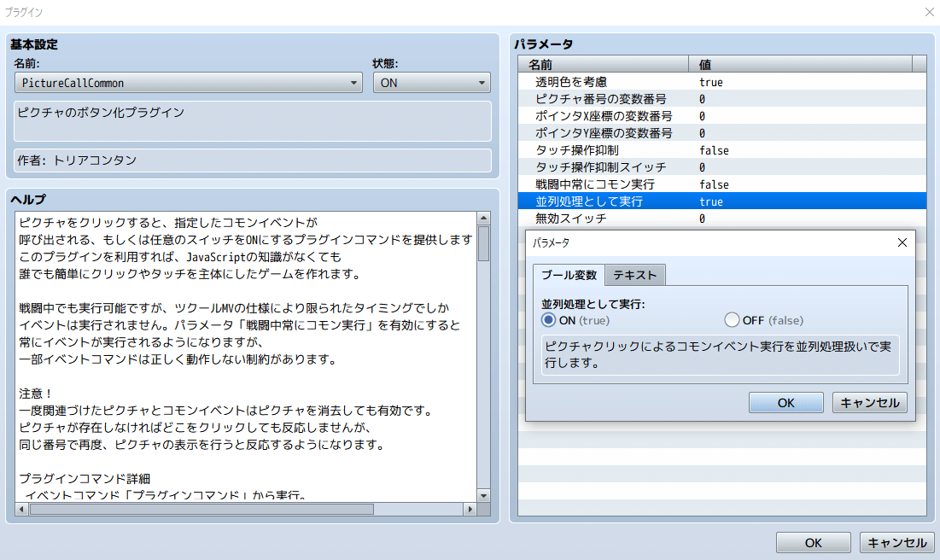Select the OFF (false) radio button
Viewport: 940px width, 560px height.
pyautogui.click(x=733, y=320)
